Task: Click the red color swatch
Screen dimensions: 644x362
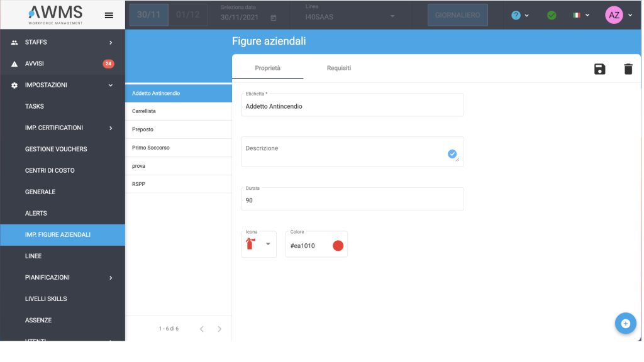Action: pyautogui.click(x=338, y=246)
